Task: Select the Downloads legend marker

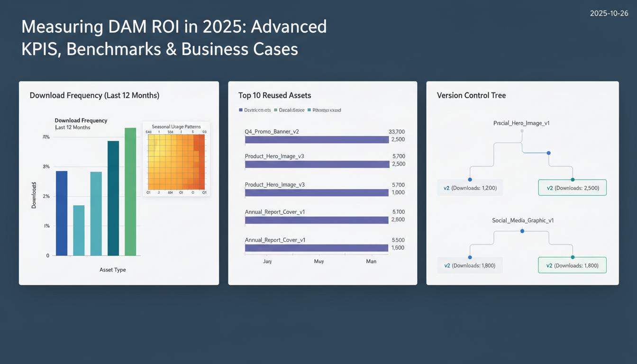Action: (x=242, y=110)
